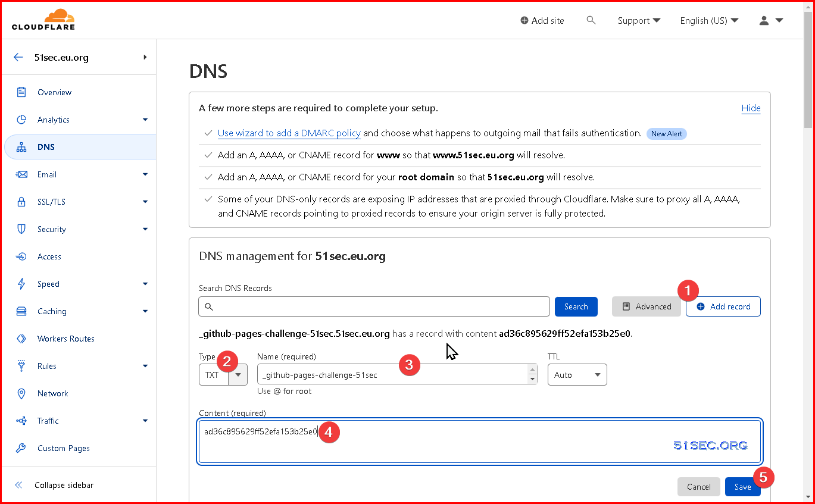Viewport: 815px width, 504px height.
Task: Select DNS in the sidebar
Action: tap(80, 147)
